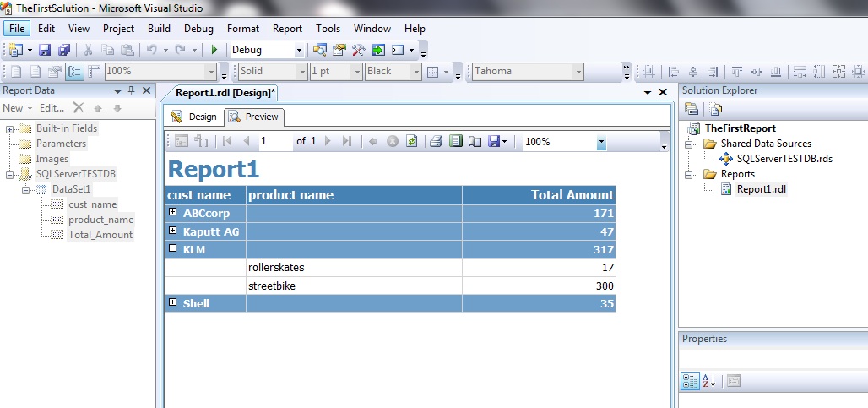868x408 pixels.
Task: Select SQLServerTESTDB.rds data source
Action: [784, 159]
